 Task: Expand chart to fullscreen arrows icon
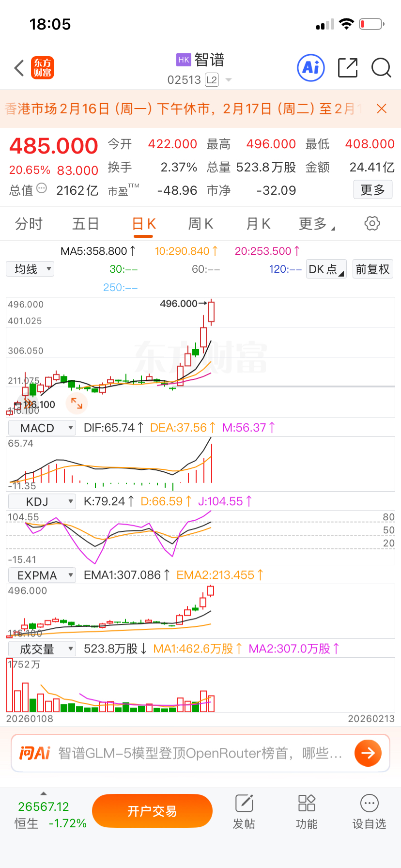click(x=77, y=403)
